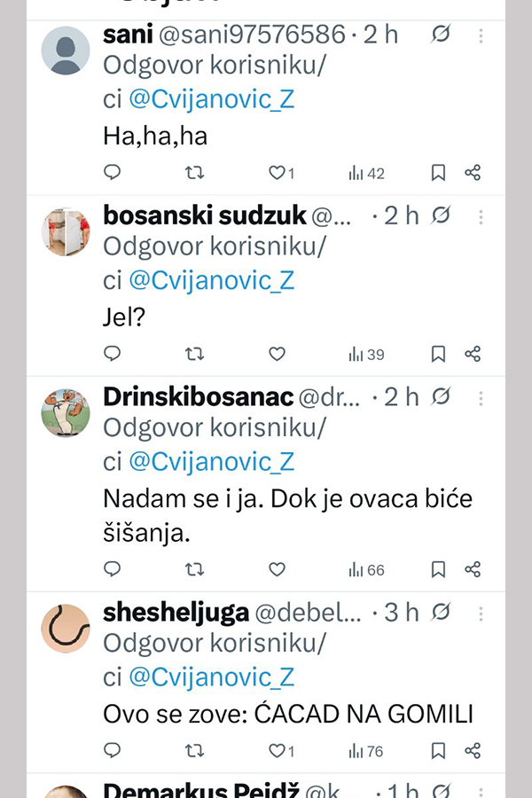Open more options on Drinskibosanac's tweet
Viewport: 532px width, 798px height.
click(481, 397)
